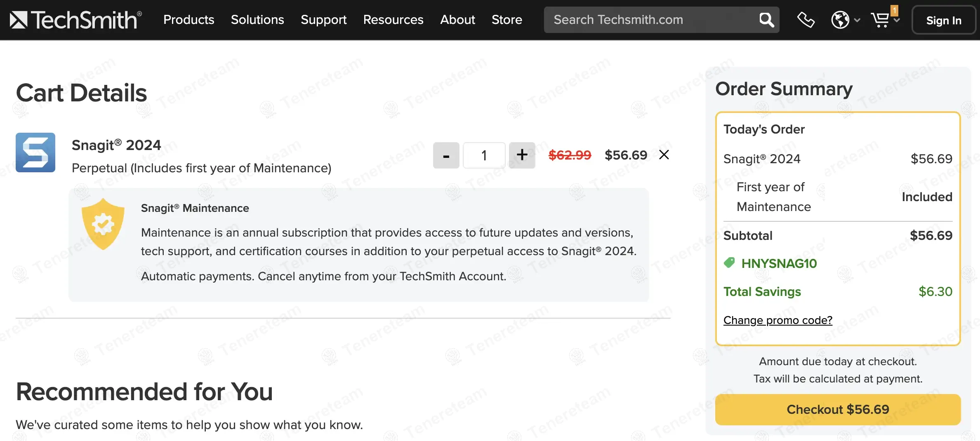Click the phone contact icon
Image resolution: width=980 pixels, height=441 pixels.
point(806,20)
